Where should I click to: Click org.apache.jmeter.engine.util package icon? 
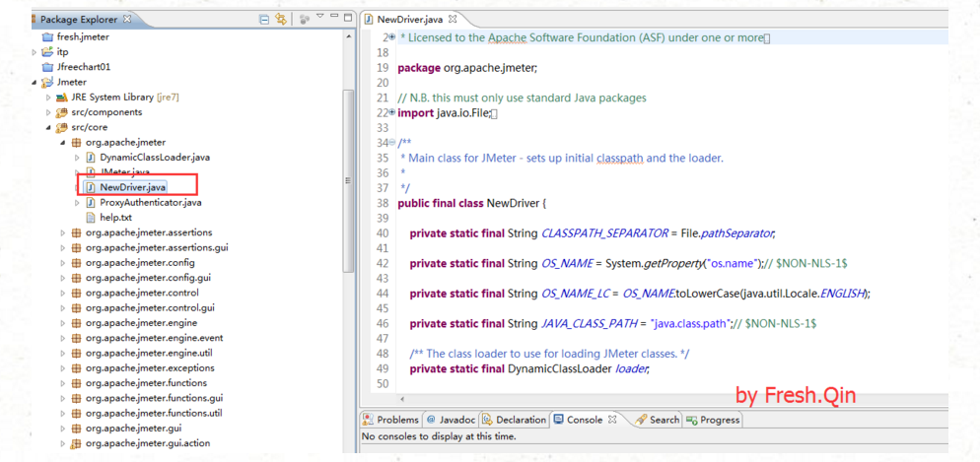[x=76, y=353]
